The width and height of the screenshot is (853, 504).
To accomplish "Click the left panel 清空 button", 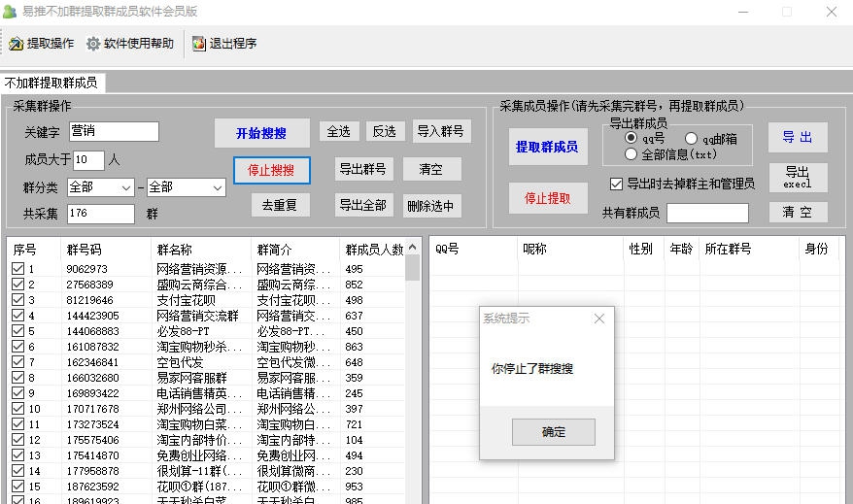I will [431, 169].
